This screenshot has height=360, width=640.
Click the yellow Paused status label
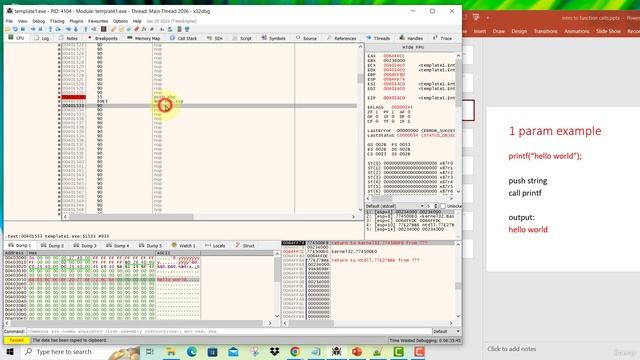tap(16, 340)
